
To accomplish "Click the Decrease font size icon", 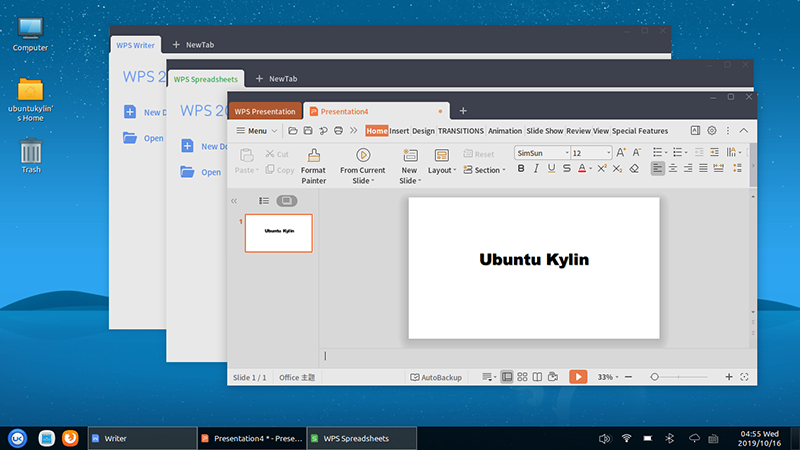I will pyautogui.click(x=637, y=153).
